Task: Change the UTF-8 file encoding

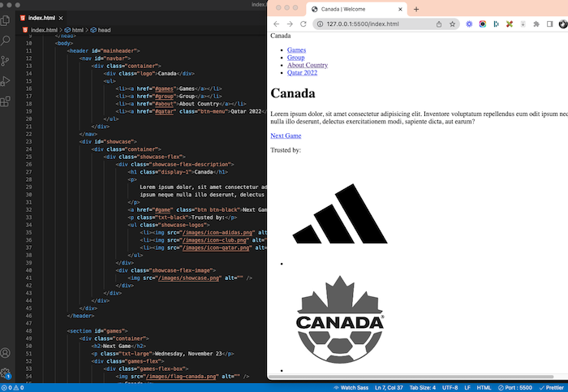Action: (x=450, y=388)
